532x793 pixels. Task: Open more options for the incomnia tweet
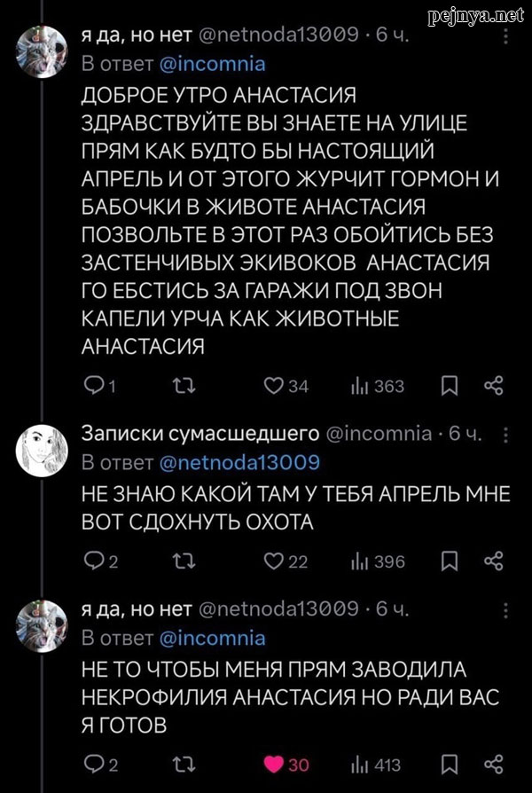click(x=507, y=435)
